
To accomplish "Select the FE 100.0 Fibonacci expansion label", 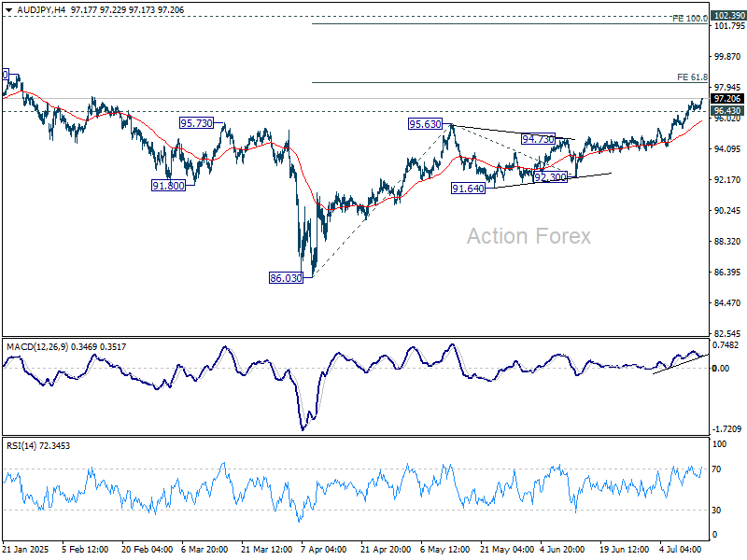I will [690, 19].
